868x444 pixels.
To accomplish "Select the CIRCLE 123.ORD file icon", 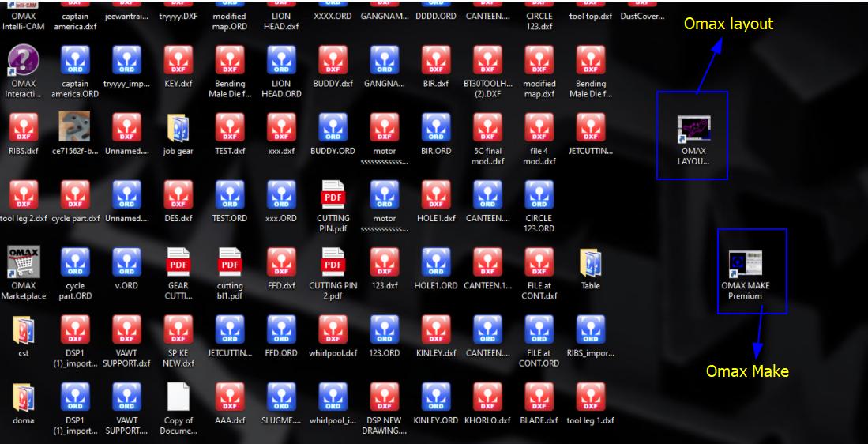I will coord(539,195).
